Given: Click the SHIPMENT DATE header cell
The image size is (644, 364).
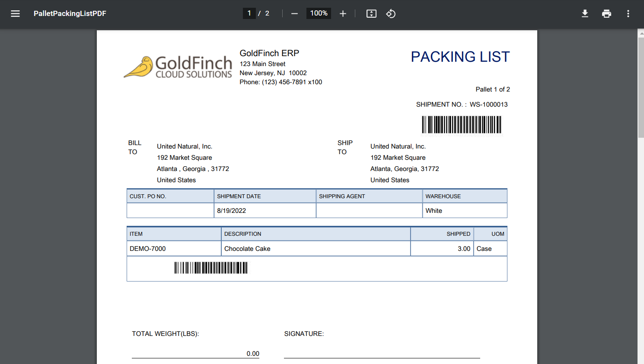Looking at the screenshot, I should (265, 196).
